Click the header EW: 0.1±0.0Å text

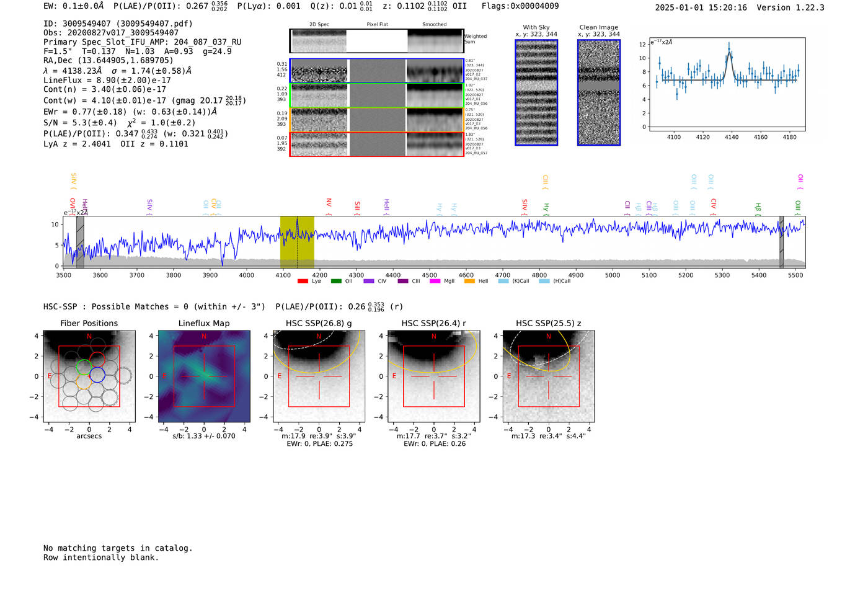pos(74,6)
